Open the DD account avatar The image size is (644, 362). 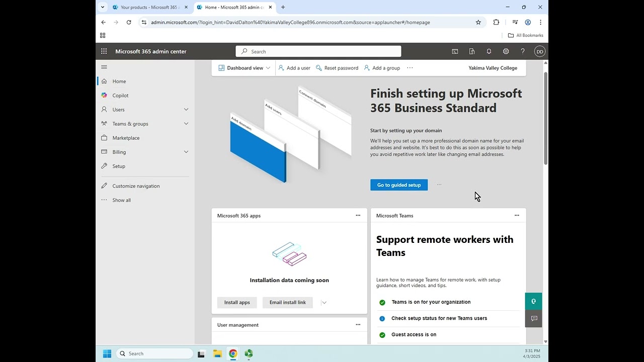[539, 51]
